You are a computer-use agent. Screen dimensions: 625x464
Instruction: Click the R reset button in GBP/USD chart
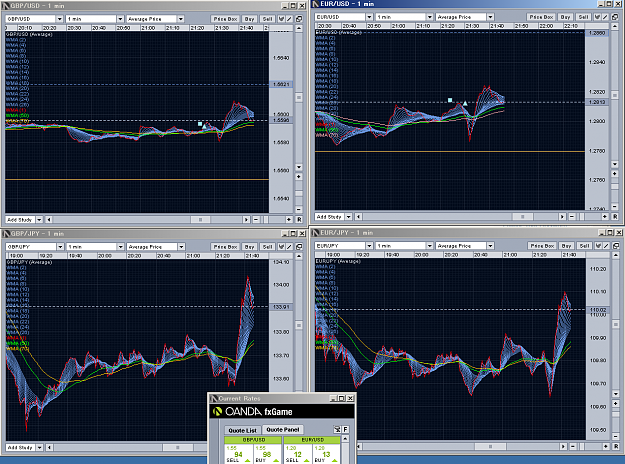coord(299,220)
